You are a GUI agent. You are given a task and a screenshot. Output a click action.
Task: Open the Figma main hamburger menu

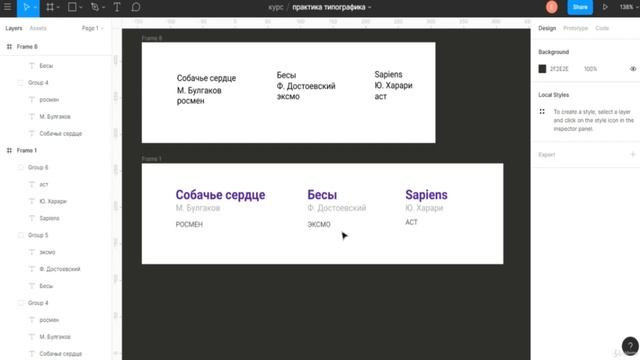(x=7, y=7)
